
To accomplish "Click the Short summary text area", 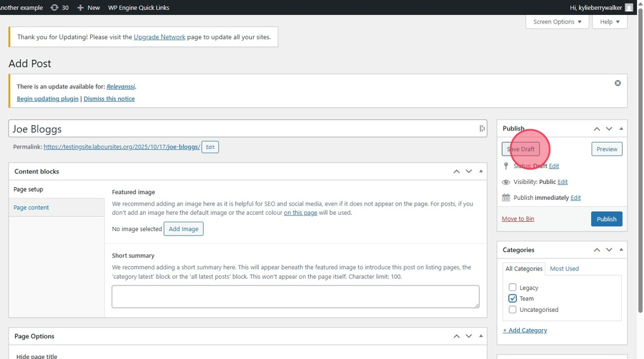I will (x=295, y=296).
